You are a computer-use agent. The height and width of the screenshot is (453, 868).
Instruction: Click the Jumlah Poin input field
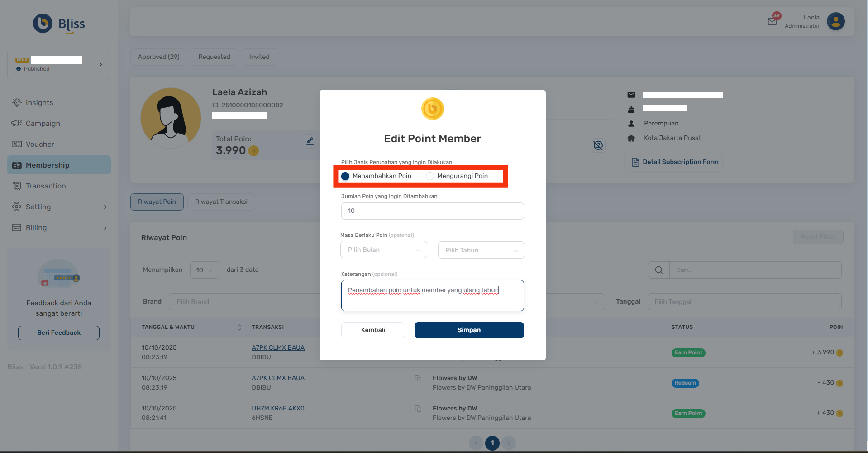[432, 211]
